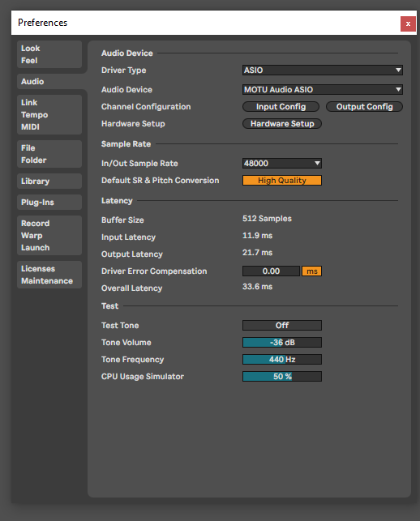Open the MOTU Audio ASIO device dropdown
420x521 pixels.
tap(322, 89)
